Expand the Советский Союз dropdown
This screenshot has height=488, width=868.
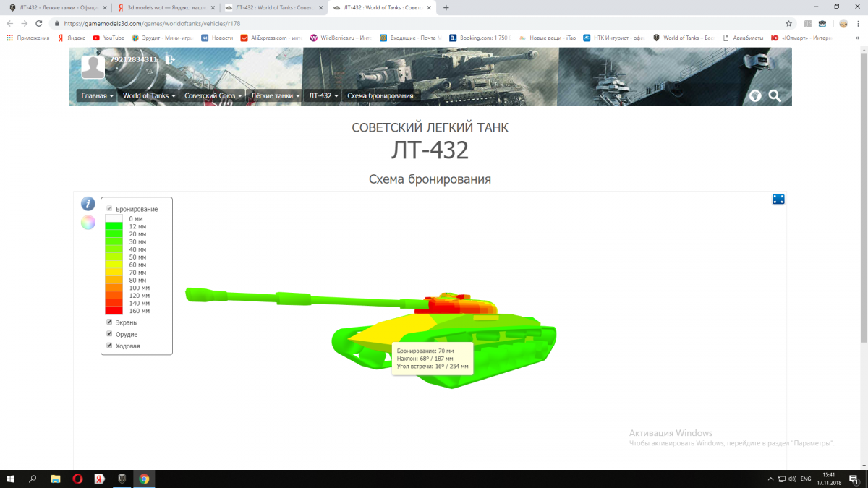[212, 95]
